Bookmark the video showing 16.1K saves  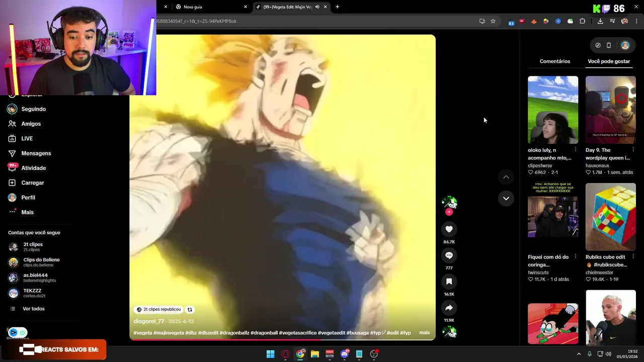[449, 282]
